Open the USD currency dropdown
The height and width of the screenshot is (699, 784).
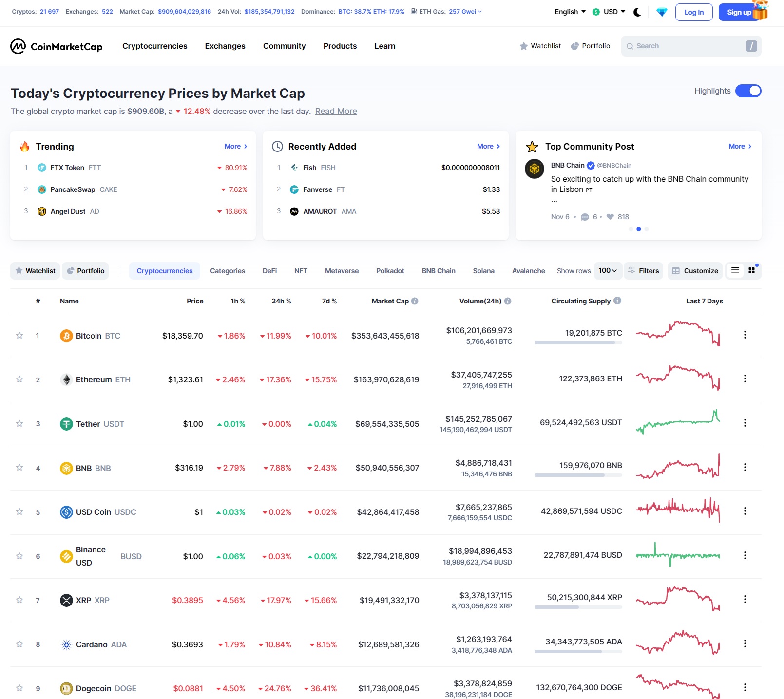(609, 12)
